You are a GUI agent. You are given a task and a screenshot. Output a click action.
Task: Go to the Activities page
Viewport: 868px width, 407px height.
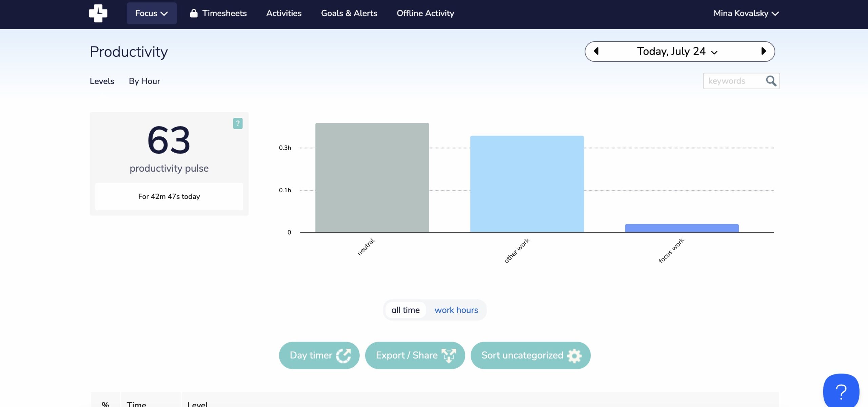pyautogui.click(x=284, y=13)
